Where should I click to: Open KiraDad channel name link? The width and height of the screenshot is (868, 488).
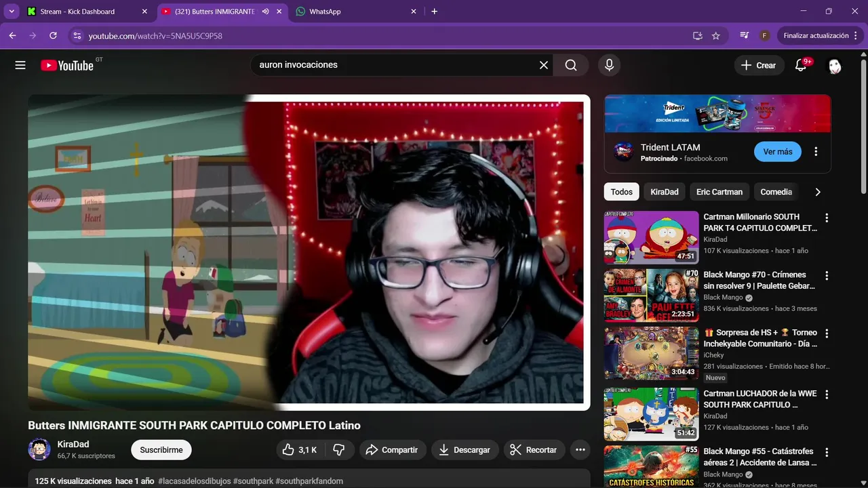(x=73, y=445)
